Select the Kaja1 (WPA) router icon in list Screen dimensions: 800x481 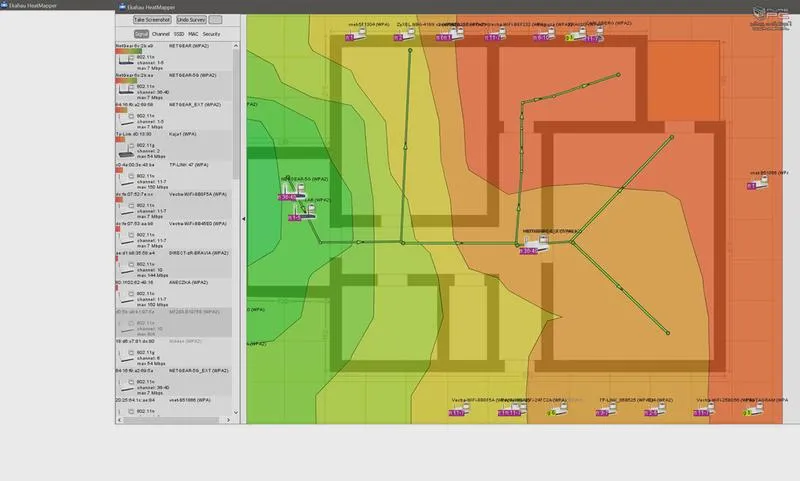126,149
